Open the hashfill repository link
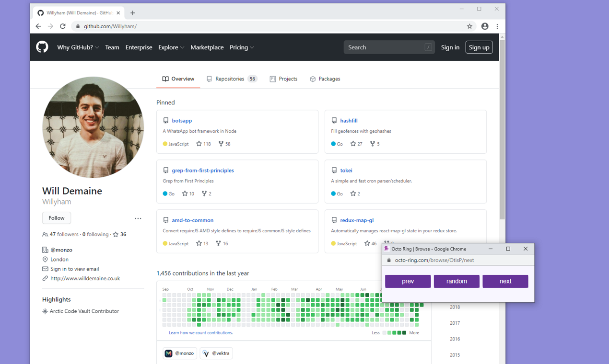This screenshot has width=609, height=364. pos(349,121)
